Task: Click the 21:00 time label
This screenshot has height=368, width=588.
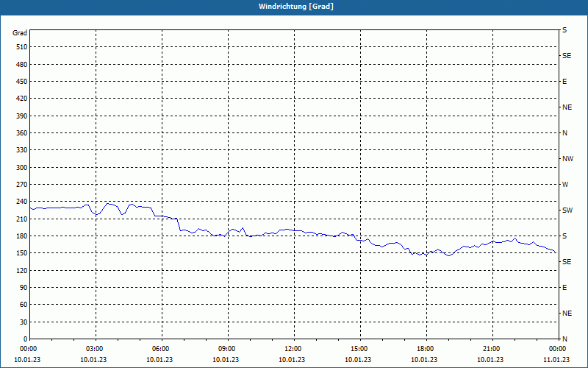Action: click(492, 349)
